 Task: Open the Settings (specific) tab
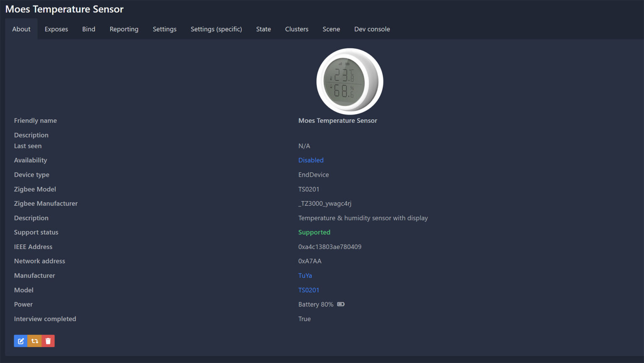(x=216, y=29)
